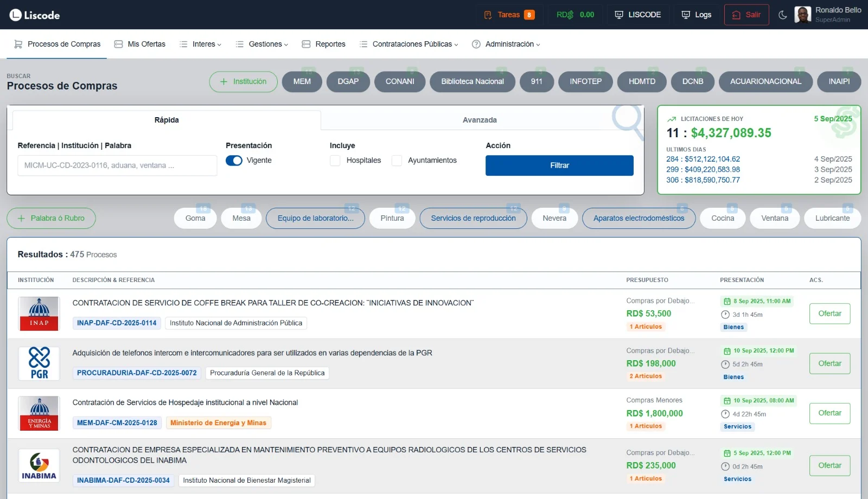Click the Salir logout button
868x499 pixels.
[x=746, y=15]
